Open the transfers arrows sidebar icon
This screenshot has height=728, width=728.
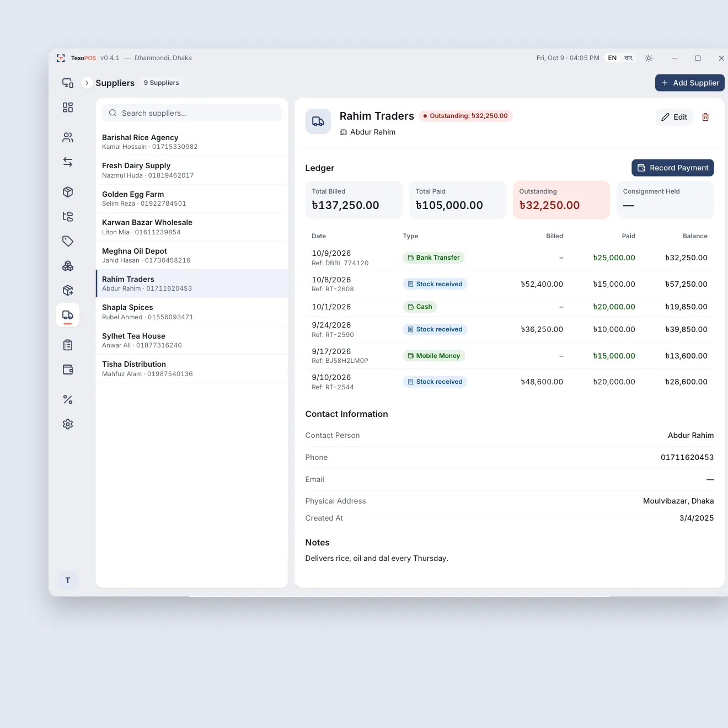tap(68, 162)
